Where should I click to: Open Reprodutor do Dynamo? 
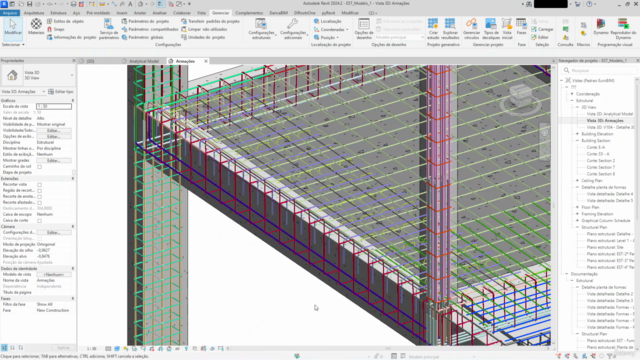click(623, 29)
